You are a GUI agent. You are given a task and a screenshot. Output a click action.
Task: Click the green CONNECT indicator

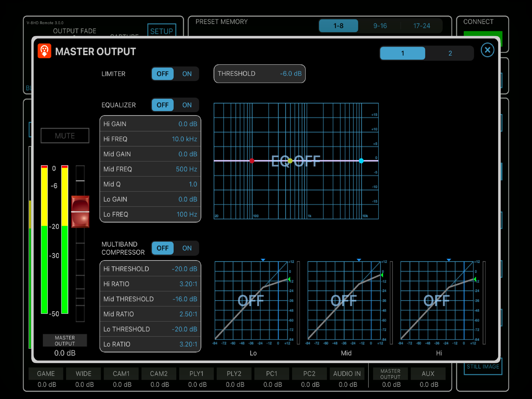483,34
